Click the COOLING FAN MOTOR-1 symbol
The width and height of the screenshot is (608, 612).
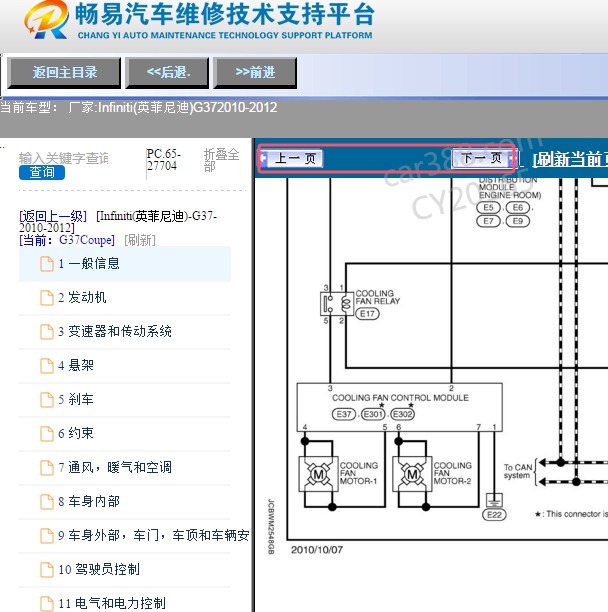click(318, 475)
